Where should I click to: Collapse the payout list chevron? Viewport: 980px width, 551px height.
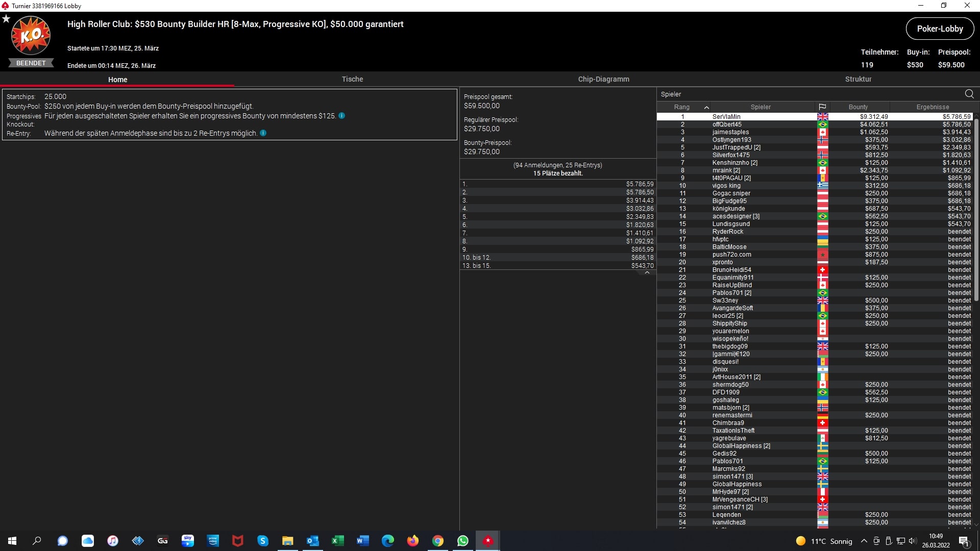[x=647, y=273]
